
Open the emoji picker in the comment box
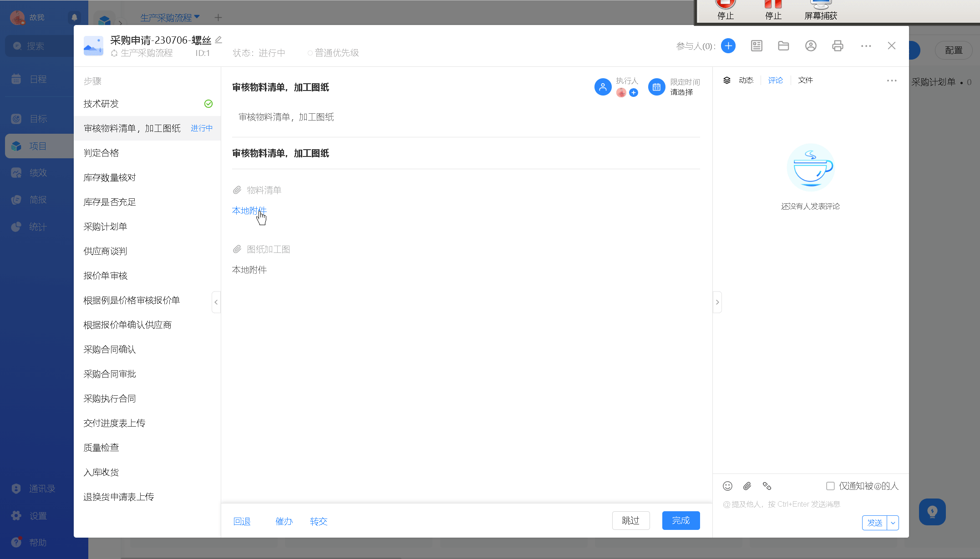pyautogui.click(x=727, y=486)
